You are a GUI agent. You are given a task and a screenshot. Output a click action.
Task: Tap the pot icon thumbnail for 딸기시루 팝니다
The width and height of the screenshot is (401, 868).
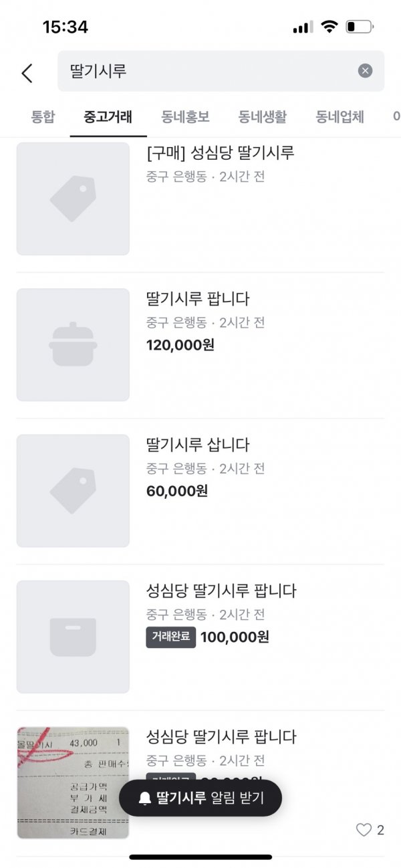tap(73, 344)
